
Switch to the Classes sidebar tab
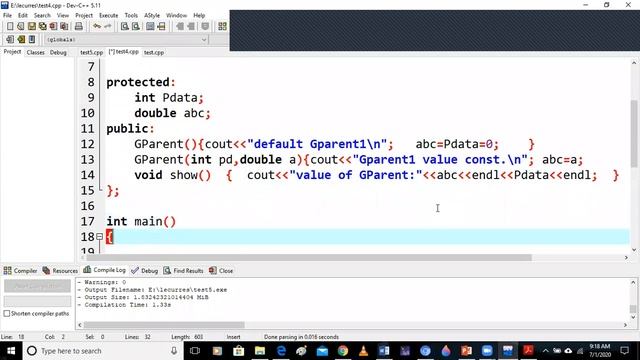click(36, 53)
